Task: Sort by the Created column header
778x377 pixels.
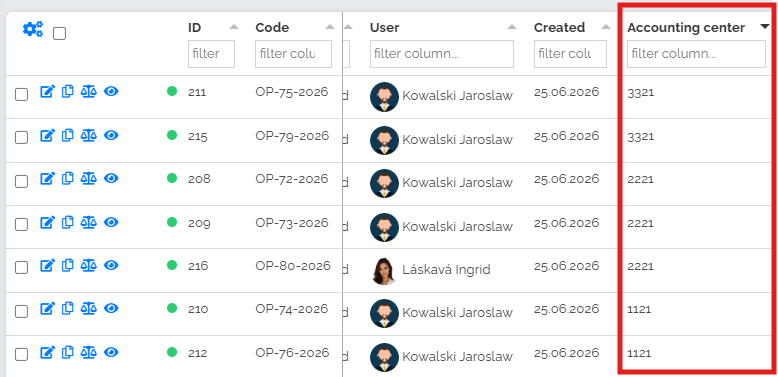Action: pos(559,27)
